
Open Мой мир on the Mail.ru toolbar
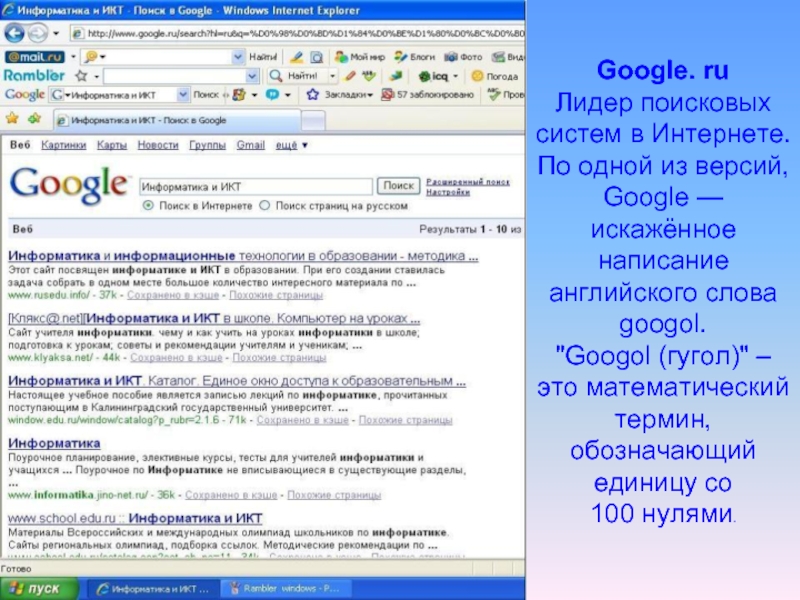click(x=360, y=57)
